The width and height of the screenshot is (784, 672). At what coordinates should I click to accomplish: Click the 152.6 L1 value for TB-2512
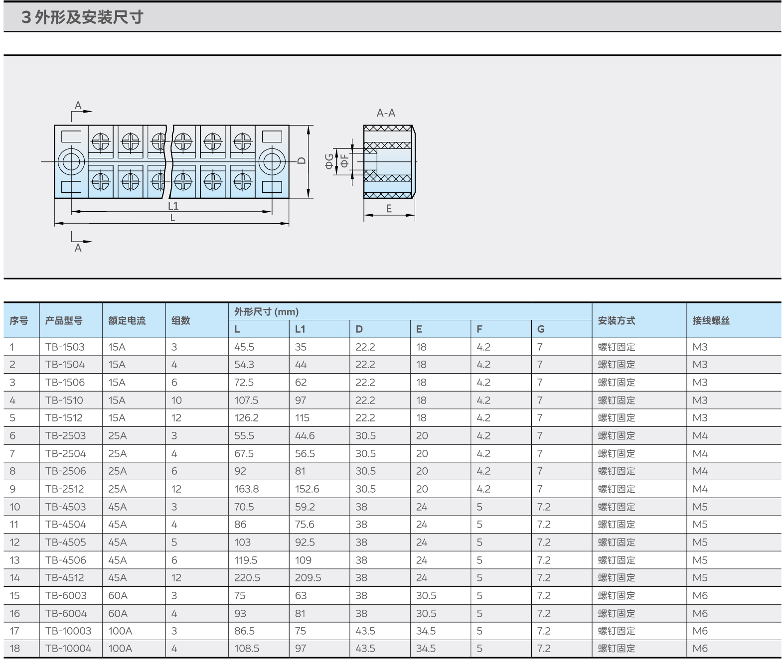(307, 489)
